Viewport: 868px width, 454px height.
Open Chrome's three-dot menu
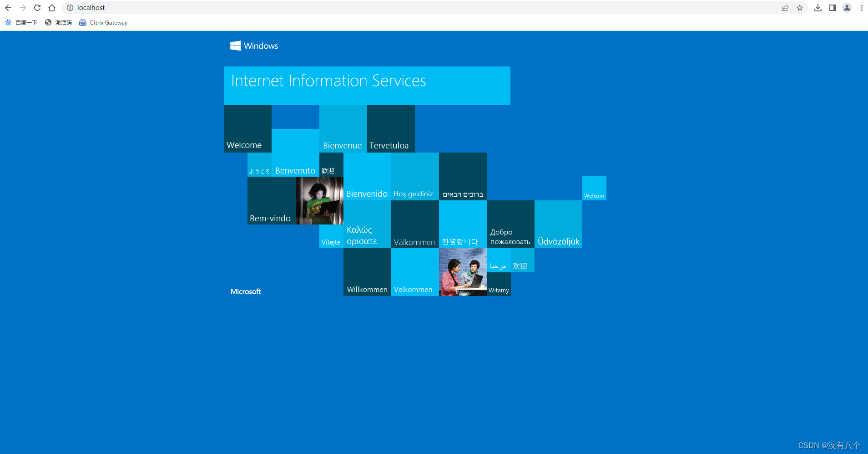pyautogui.click(x=862, y=8)
